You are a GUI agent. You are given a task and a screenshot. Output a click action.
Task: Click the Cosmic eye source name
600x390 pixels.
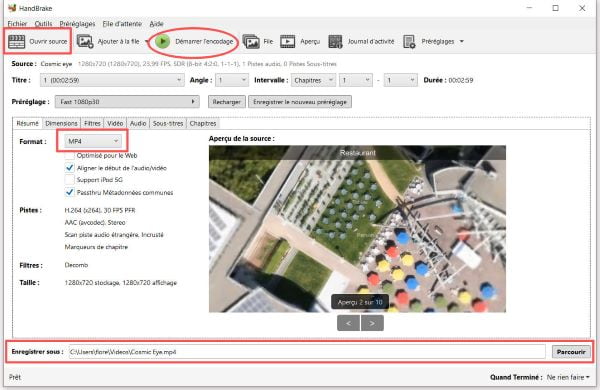pyautogui.click(x=56, y=64)
